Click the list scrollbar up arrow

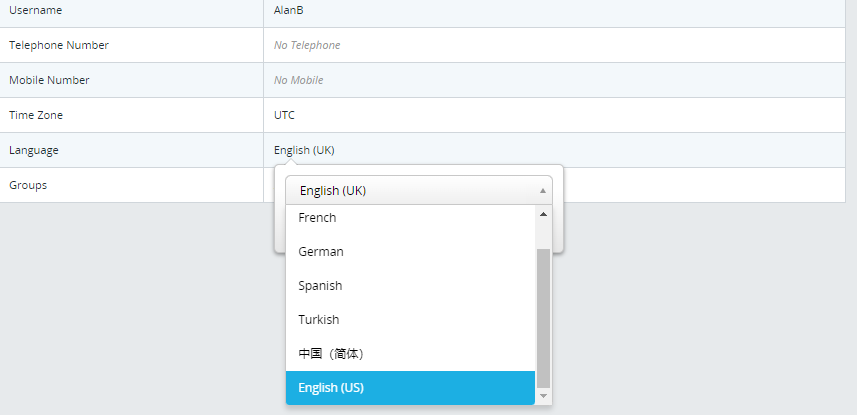pos(543,214)
